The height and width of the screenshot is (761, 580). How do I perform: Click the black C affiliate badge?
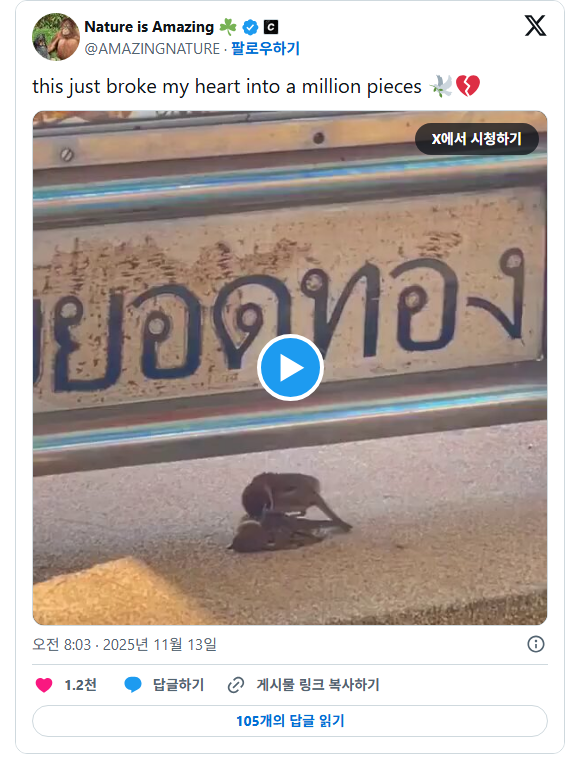coord(271,27)
